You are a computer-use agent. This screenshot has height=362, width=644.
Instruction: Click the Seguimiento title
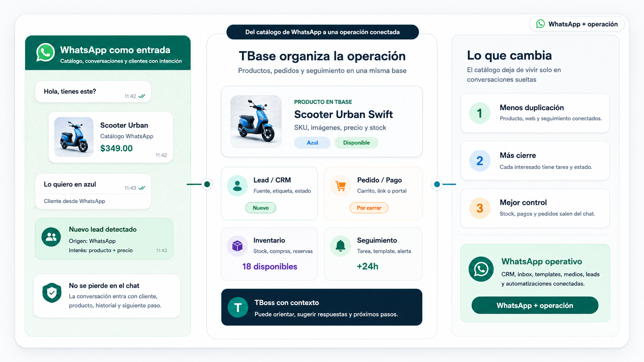tap(377, 240)
